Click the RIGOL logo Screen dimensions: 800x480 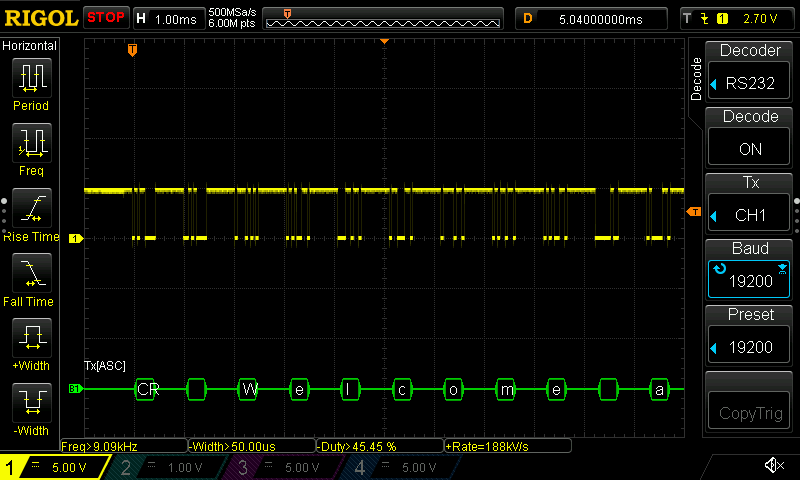[40, 18]
